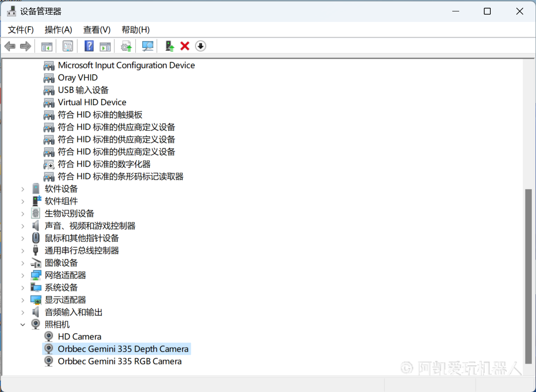
Task: Expand the 通用串行总线控制器 chevron
Action: pos(23,251)
